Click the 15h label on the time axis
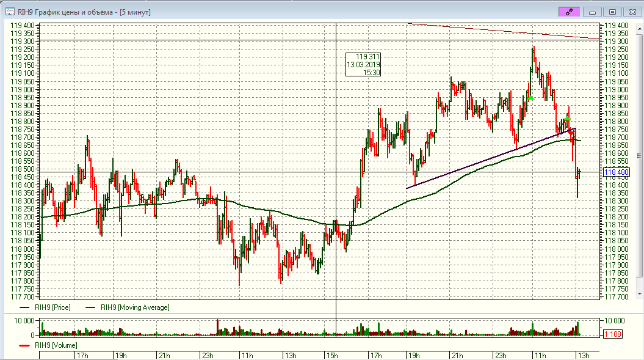Viewport: 644px width, 360px height. (332, 355)
